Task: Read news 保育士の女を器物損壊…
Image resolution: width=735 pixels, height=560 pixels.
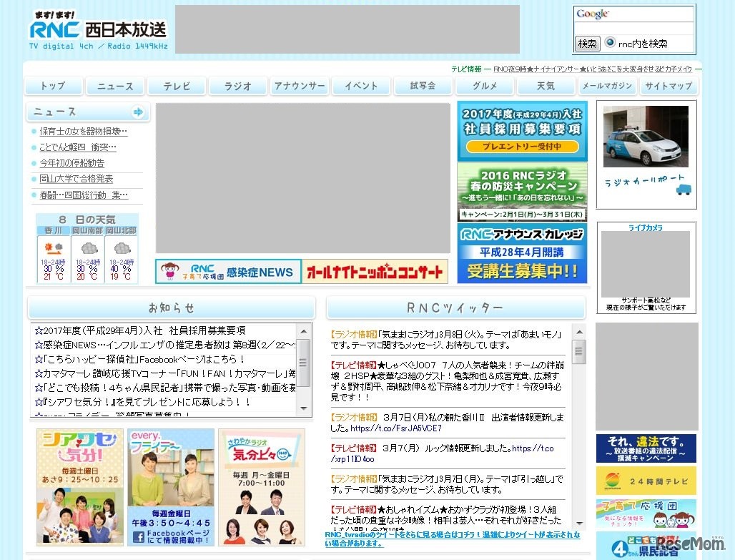Action: [x=84, y=132]
